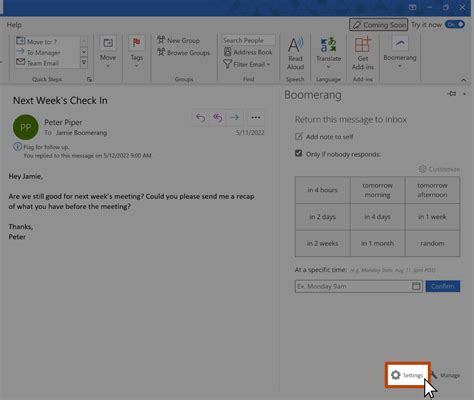
Task: Open the Address Book
Action: click(x=248, y=52)
